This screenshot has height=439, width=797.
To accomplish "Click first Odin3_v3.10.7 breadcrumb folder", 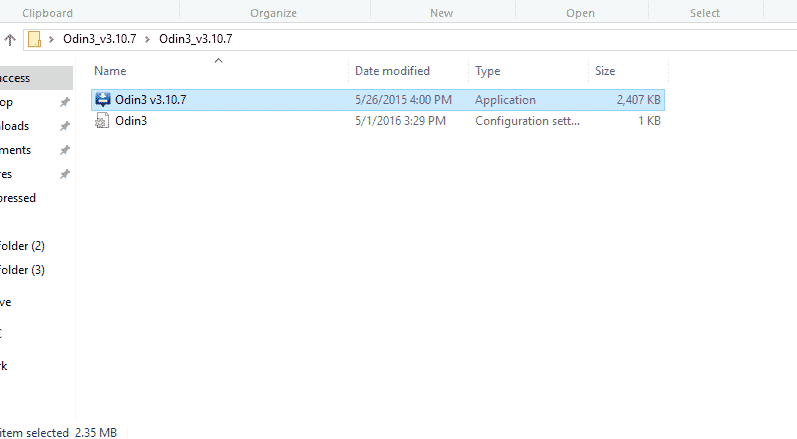I will [x=100, y=39].
